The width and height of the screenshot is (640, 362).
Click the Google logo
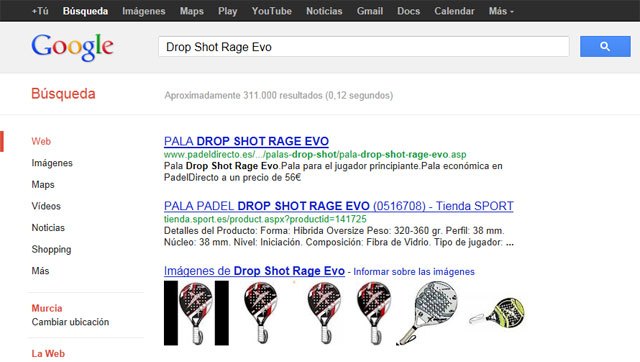(72, 47)
